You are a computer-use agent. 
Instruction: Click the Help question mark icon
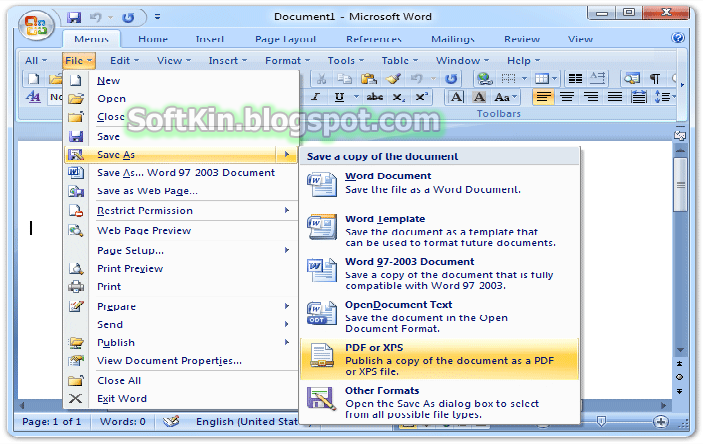pyautogui.click(x=678, y=38)
